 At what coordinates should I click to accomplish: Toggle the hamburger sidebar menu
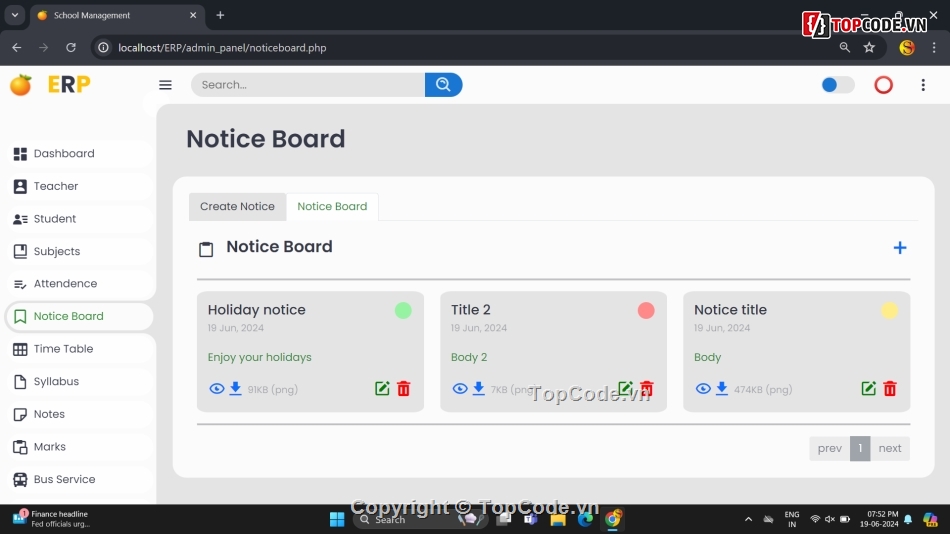point(166,85)
